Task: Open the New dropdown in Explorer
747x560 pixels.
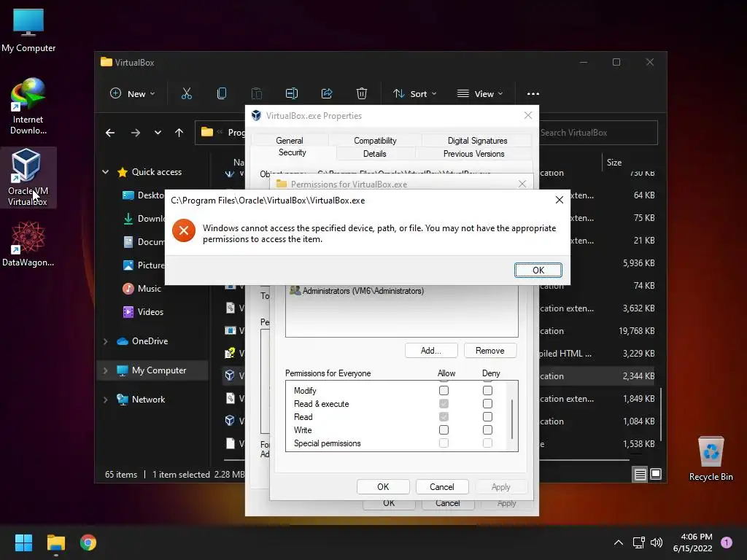Action: (133, 93)
